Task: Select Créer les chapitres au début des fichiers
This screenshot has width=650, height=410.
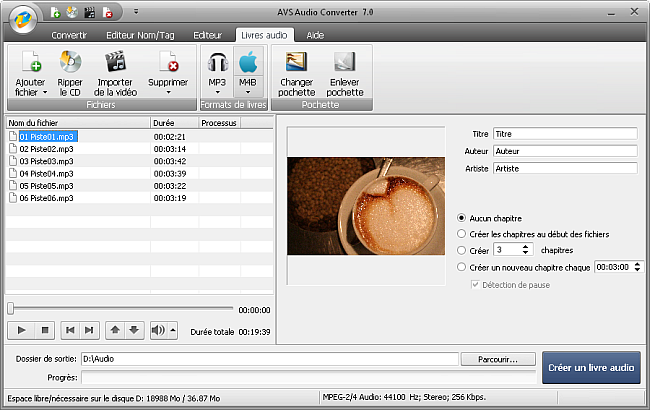Action: (461, 234)
